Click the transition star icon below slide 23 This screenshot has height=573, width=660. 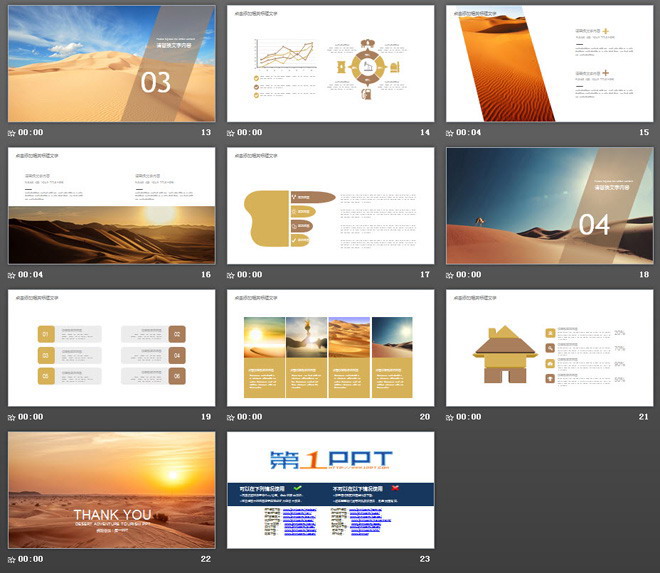pos(231,559)
